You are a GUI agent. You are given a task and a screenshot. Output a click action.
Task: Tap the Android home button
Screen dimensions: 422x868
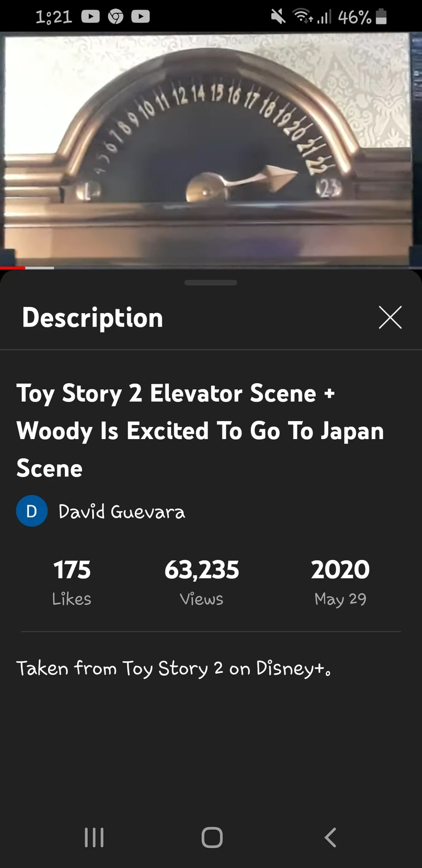212,837
